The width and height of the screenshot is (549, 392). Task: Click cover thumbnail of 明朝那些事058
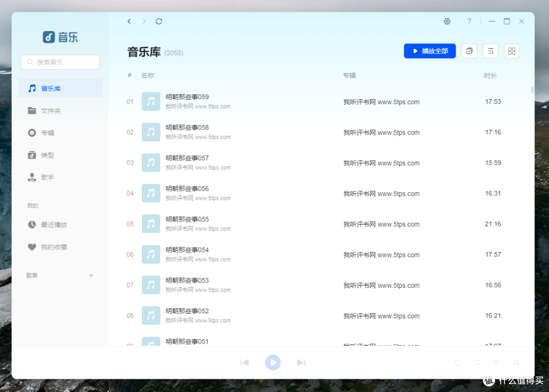coord(151,132)
